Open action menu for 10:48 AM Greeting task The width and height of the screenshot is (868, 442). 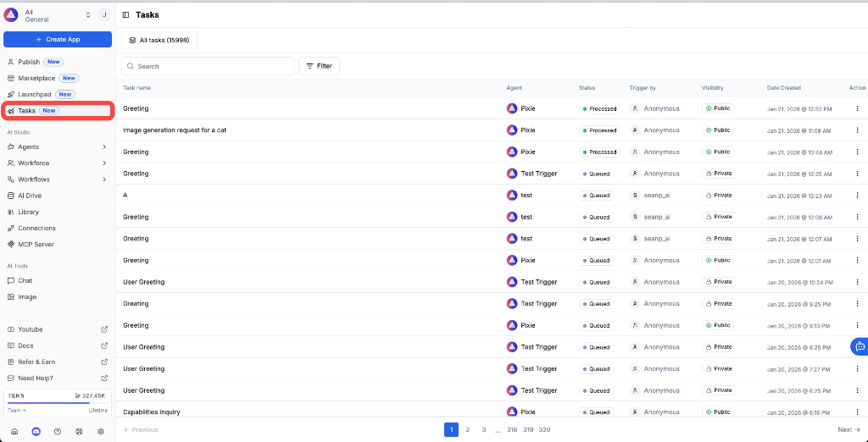pyautogui.click(x=857, y=152)
